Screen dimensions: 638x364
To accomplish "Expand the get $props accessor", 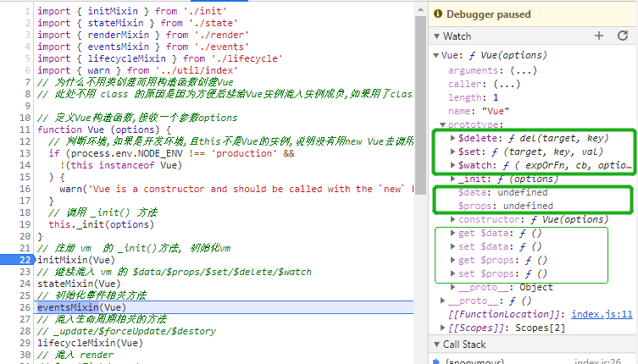I will coord(452,260).
